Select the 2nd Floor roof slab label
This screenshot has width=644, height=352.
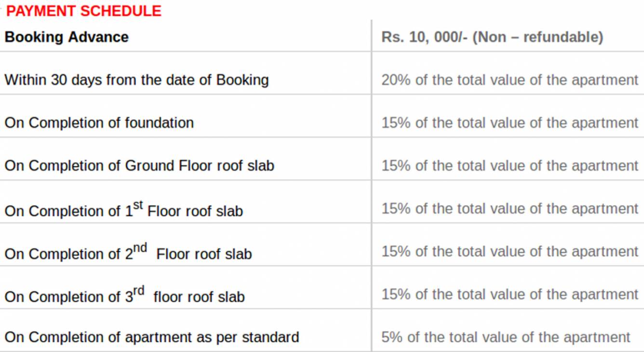pos(128,254)
